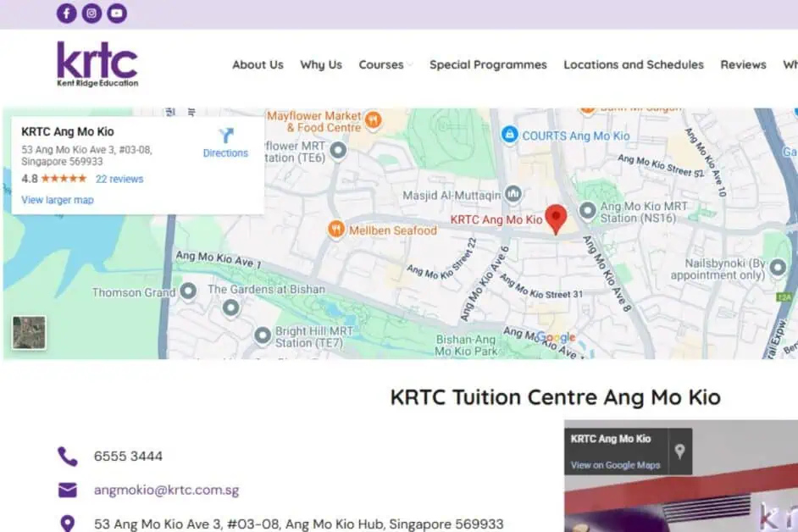The width and height of the screenshot is (798, 532).
Task: Click the phone number 6555 3444
Action: [128, 456]
